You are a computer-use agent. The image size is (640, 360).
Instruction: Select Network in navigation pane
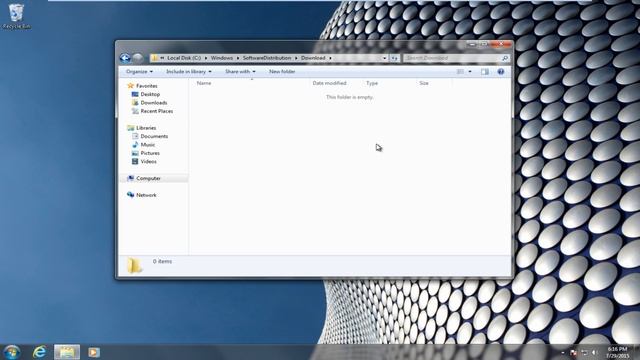pyautogui.click(x=146, y=195)
